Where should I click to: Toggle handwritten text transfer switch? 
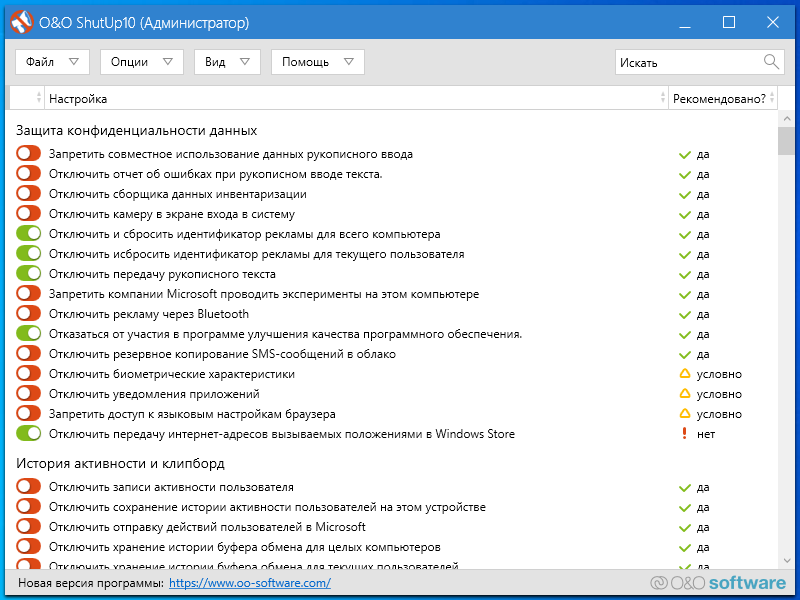point(29,273)
